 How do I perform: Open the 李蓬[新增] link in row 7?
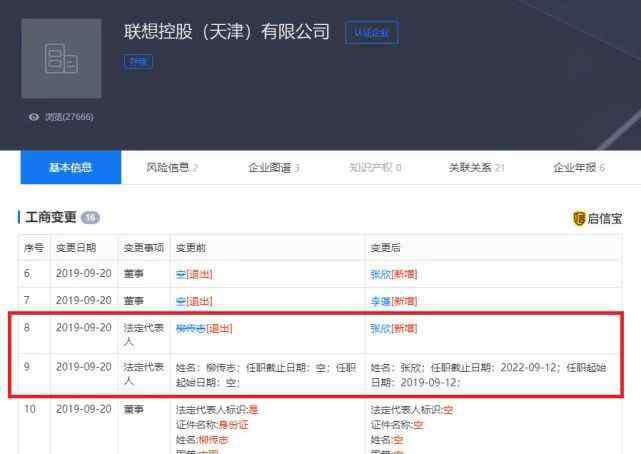click(394, 301)
